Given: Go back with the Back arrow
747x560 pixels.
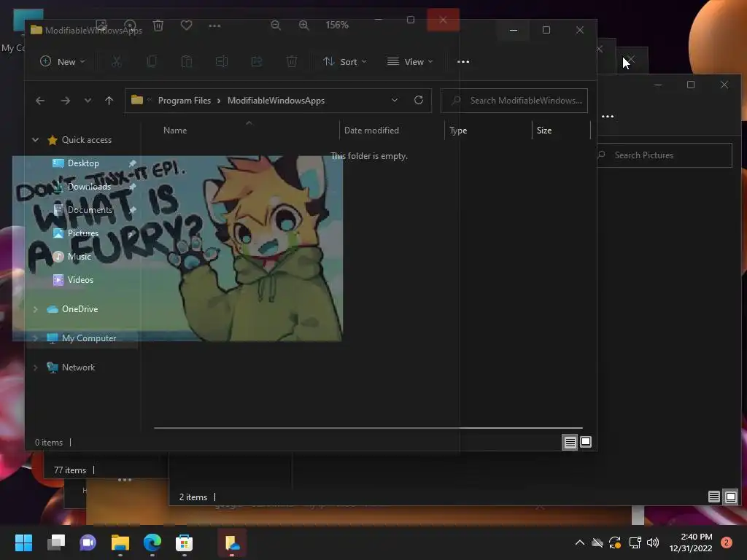Looking at the screenshot, I should [40, 101].
